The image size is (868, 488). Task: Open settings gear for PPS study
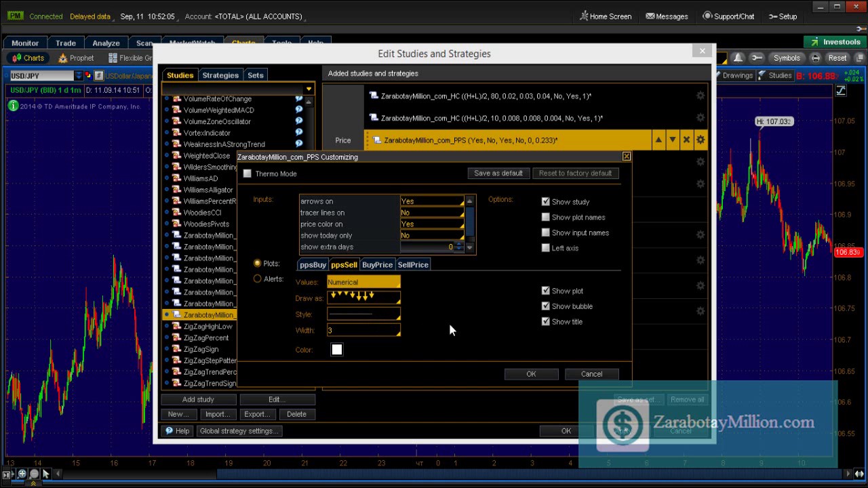[701, 140]
